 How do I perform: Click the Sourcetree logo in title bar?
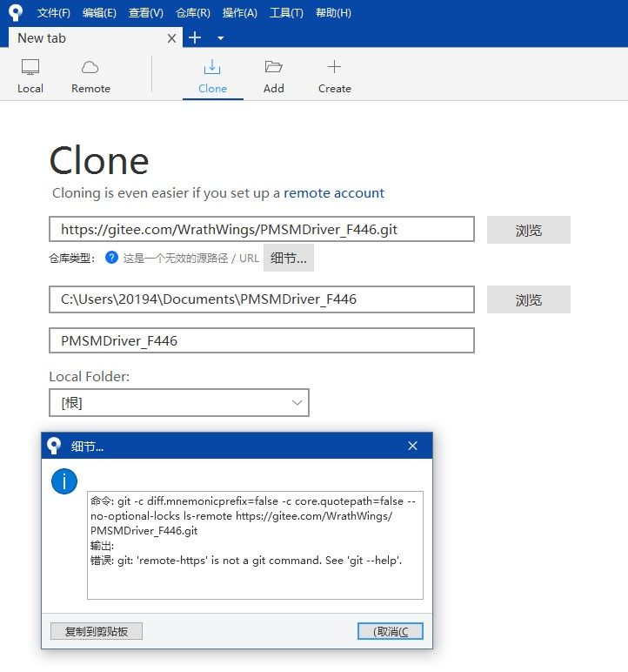[x=16, y=13]
